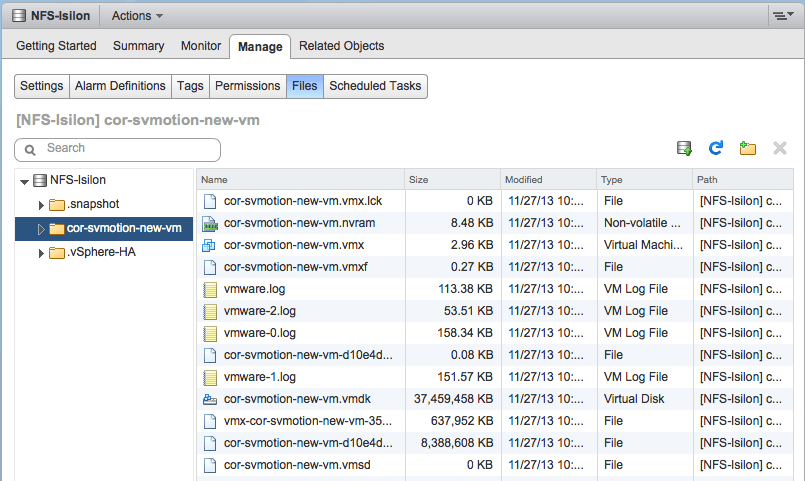Click the log icon of vmware-2.log

[209, 312]
